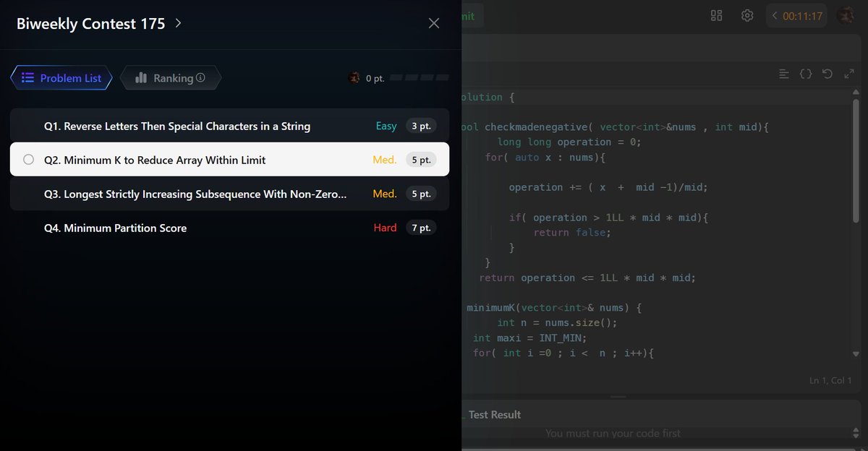
Task: Click the contest countdown timer 00:11:17
Action: tap(803, 16)
